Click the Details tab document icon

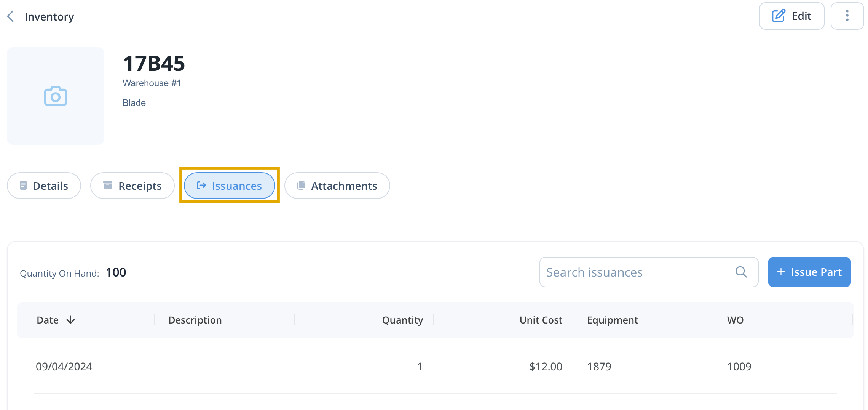pyautogui.click(x=23, y=186)
